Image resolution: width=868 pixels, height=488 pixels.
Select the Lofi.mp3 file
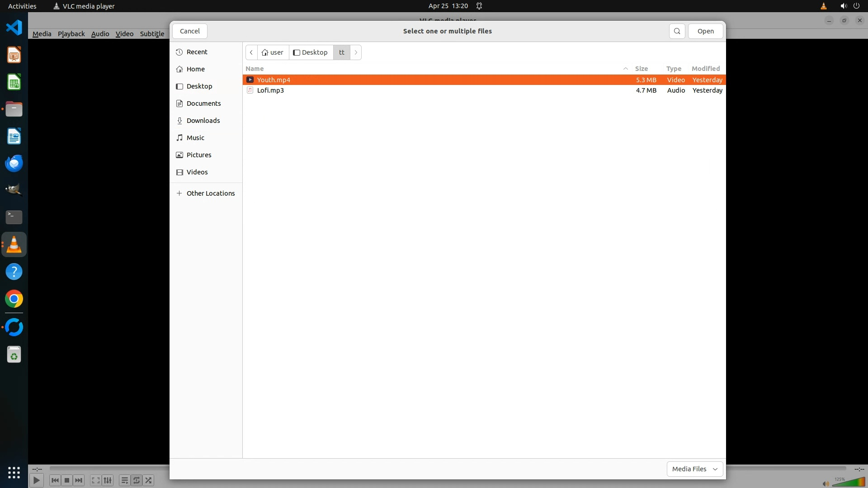270,90
